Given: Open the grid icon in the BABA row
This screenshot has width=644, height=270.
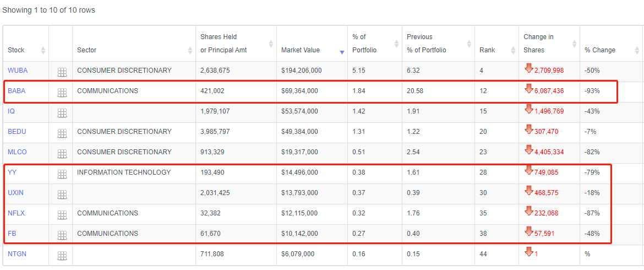Looking at the screenshot, I should pyautogui.click(x=62, y=93).
